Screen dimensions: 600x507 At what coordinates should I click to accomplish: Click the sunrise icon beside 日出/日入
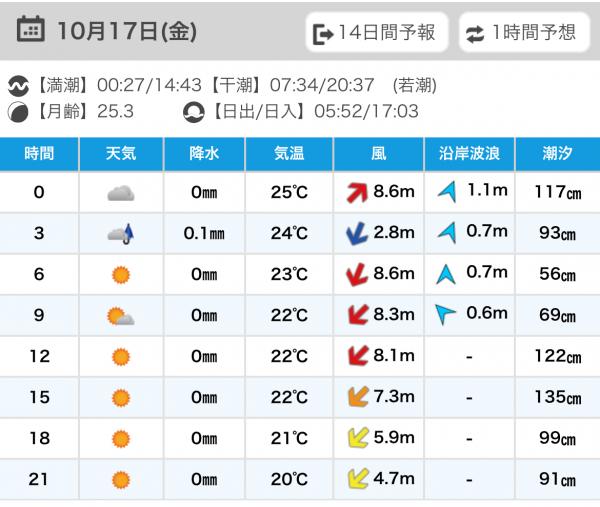[x=194, y=112]
